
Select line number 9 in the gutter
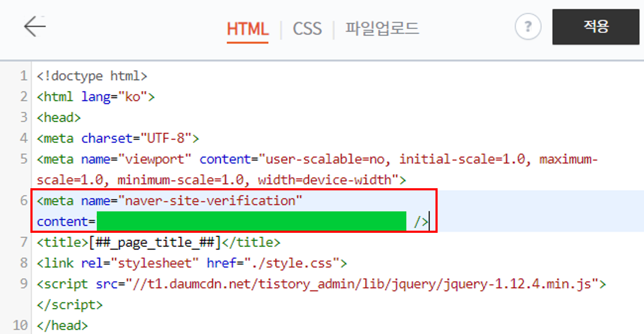click(x=24, y=284)
